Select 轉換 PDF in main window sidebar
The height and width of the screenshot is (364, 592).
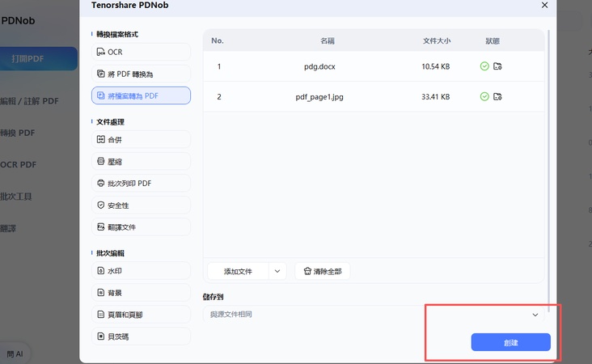(17, 133)
